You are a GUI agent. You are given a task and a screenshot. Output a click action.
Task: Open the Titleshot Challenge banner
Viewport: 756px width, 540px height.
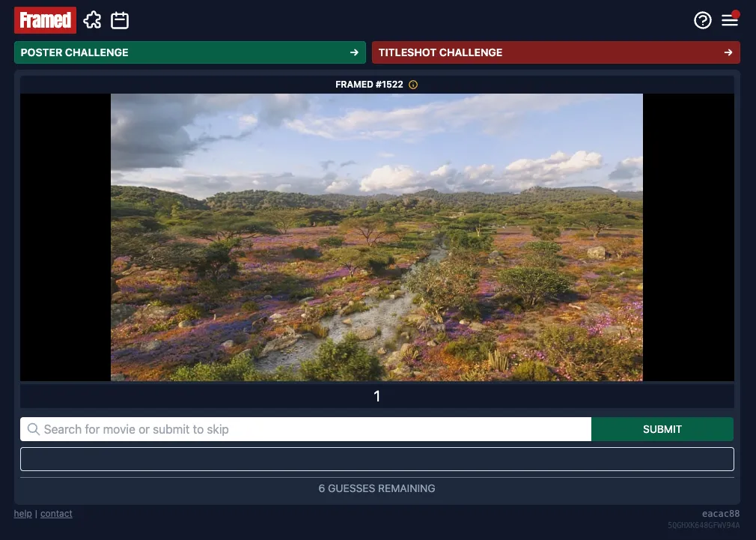556,52
